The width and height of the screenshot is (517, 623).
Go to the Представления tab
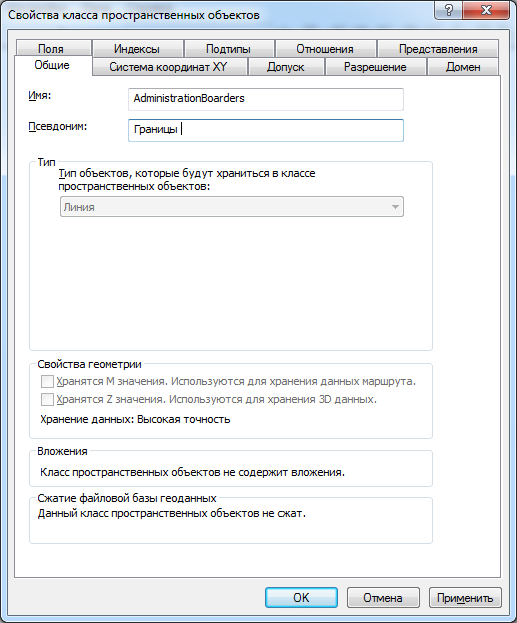click(438, 48)
